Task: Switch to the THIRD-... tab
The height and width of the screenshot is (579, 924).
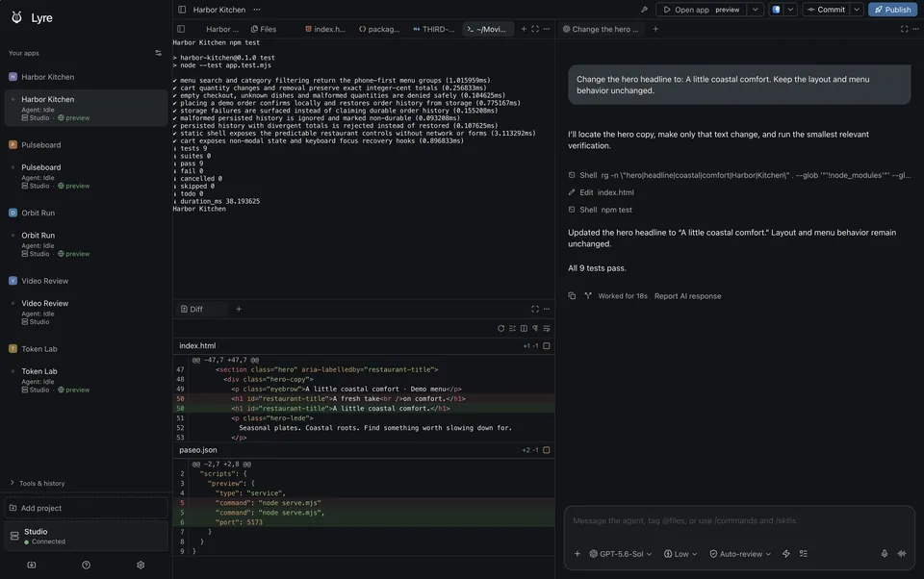Action: click(x=434, y=29)
